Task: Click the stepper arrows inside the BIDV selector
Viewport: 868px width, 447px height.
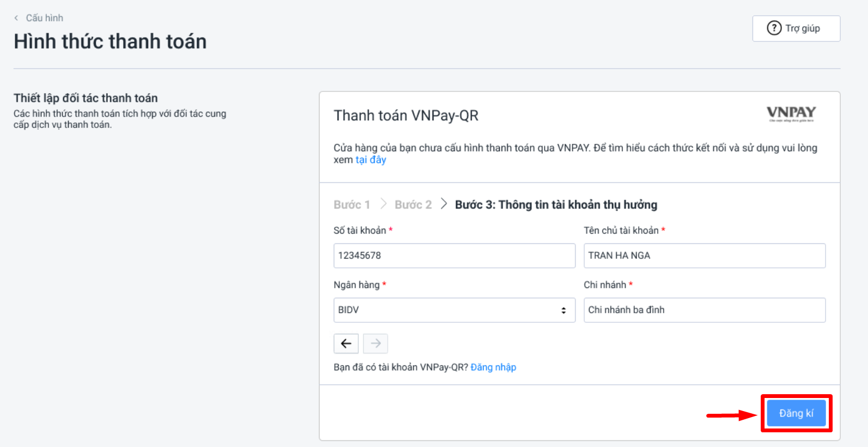Action: [x=564, y=310]
